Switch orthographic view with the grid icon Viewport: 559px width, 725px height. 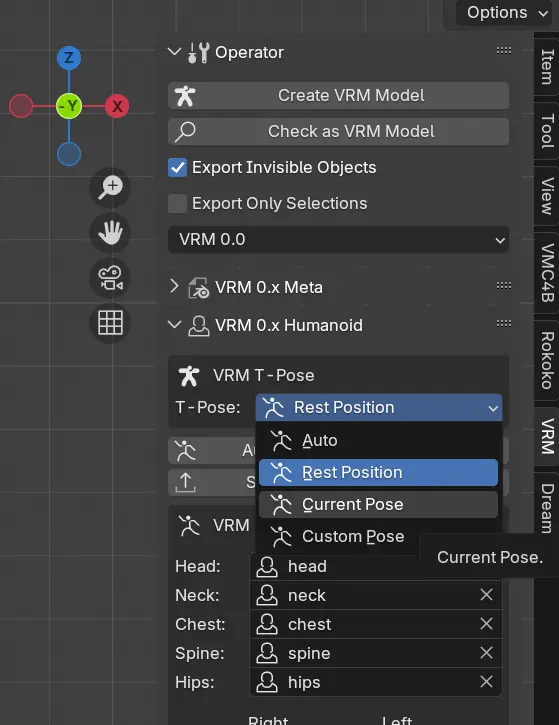click(x=110, y=323)
